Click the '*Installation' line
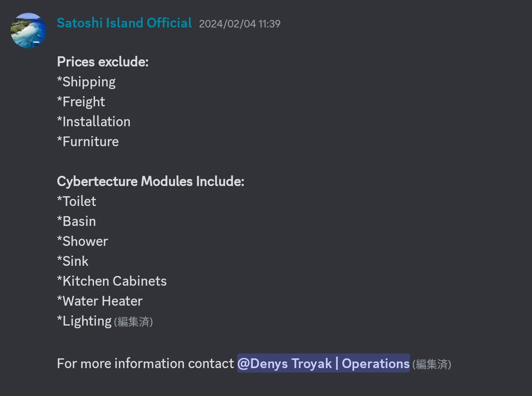 [x=94, y=121]
